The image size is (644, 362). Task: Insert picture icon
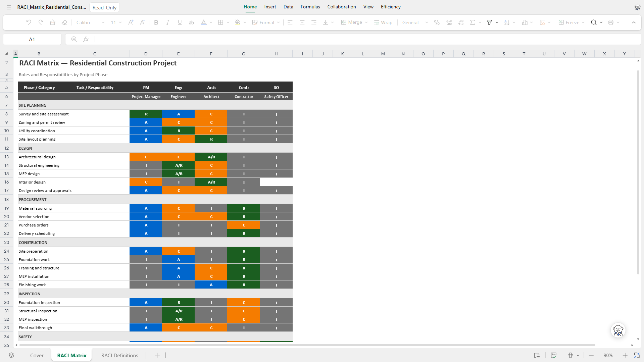tap(542, 22)
